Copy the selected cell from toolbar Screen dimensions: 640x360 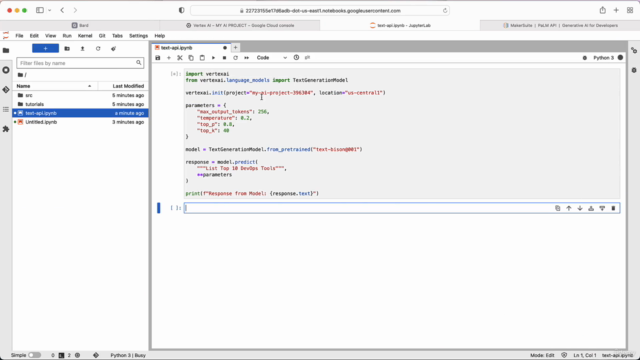click(191, 58)
